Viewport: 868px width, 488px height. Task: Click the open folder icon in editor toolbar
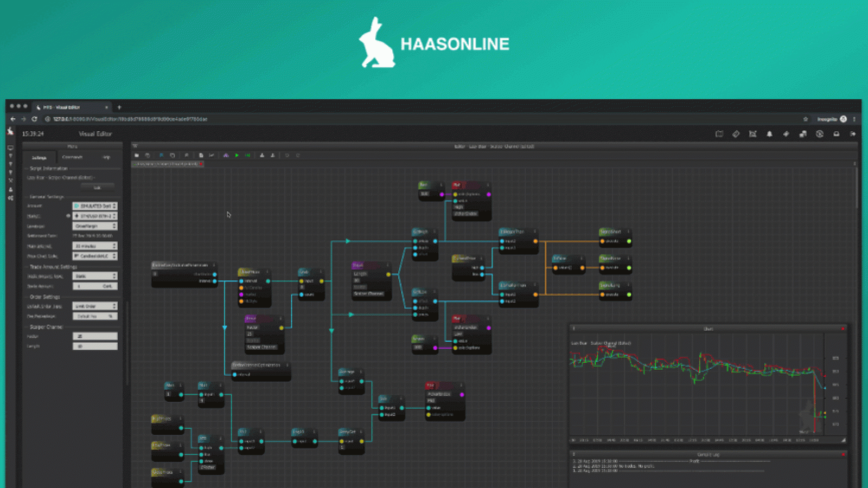coord(137,156)
